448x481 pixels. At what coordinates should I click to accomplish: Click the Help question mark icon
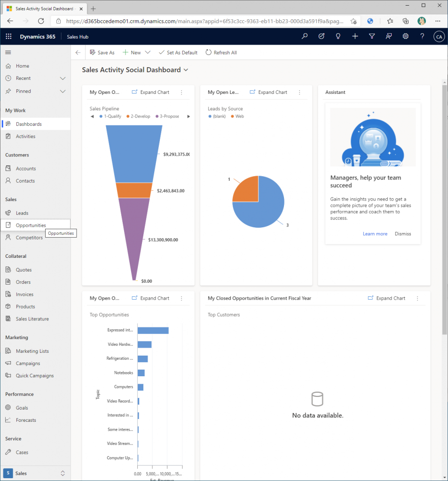pos(422,37)
